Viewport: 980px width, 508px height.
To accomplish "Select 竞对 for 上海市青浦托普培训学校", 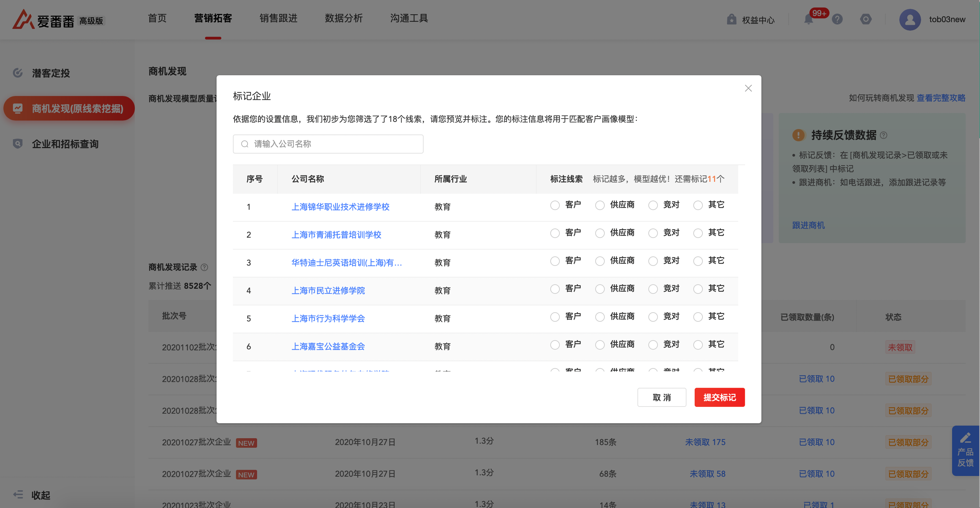I will (653, 233).
